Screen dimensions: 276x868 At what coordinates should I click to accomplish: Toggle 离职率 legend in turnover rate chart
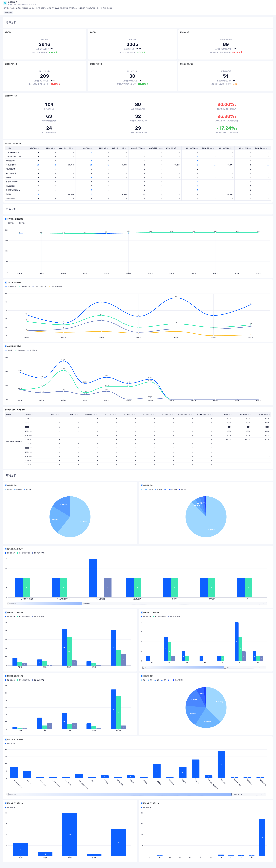coord(9,350)
